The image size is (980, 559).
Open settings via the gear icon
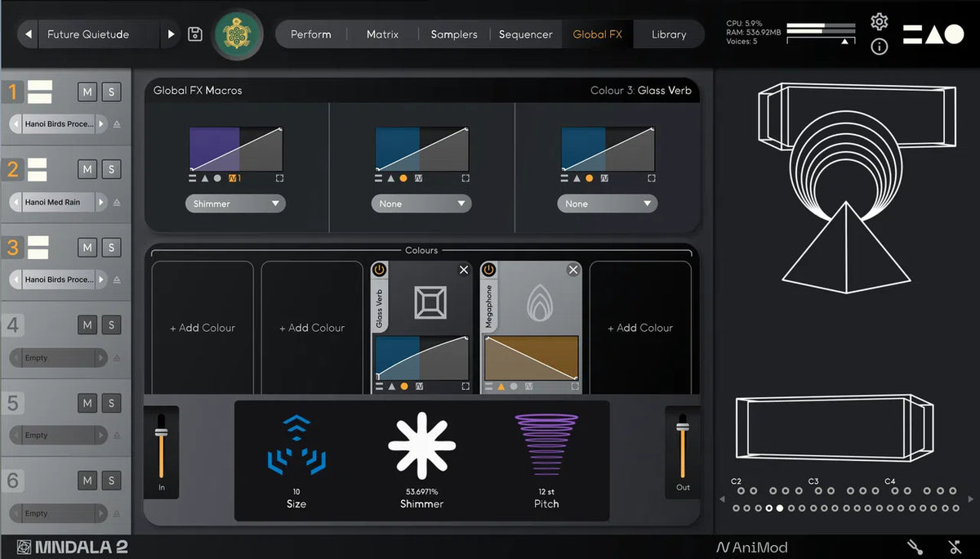[x=879, y=22]
